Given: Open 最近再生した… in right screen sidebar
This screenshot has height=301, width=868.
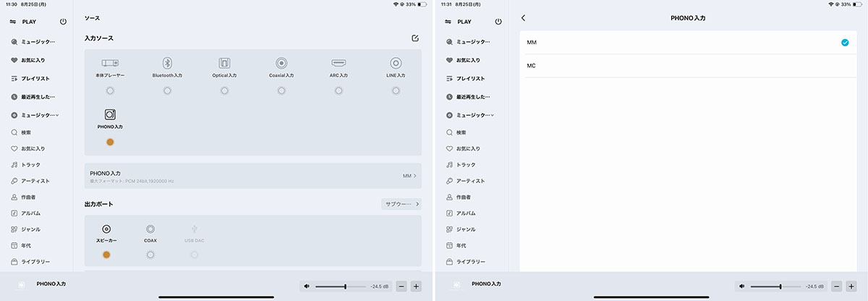Looking at the screenshot, I should pos(468,96).
